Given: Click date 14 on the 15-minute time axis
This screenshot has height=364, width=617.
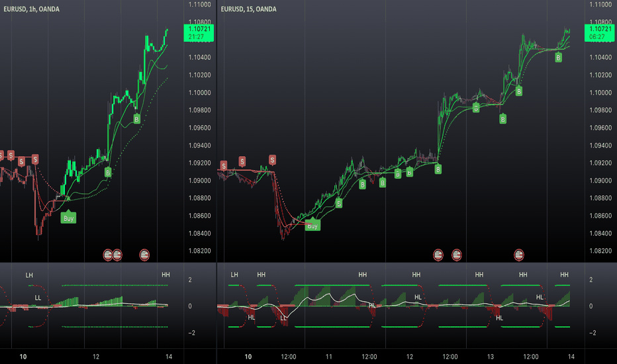Looking at the screenshot, I should pyautogui.click(x=571, y=357).
